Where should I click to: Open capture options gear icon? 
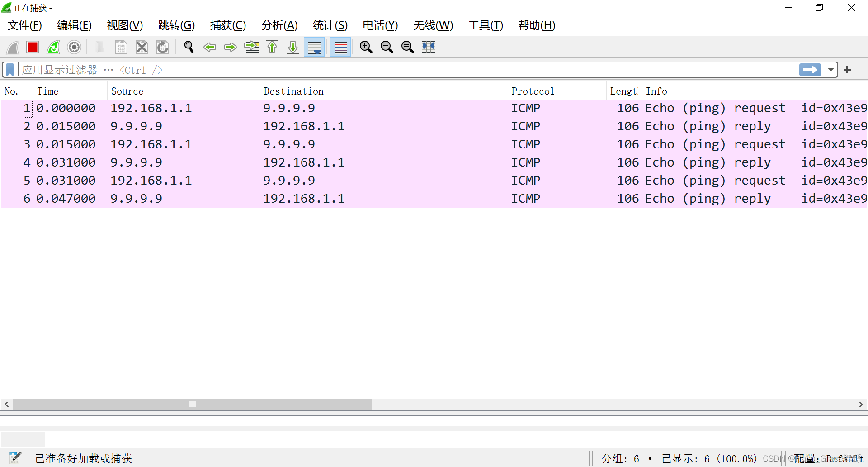(x=74, y=47)
